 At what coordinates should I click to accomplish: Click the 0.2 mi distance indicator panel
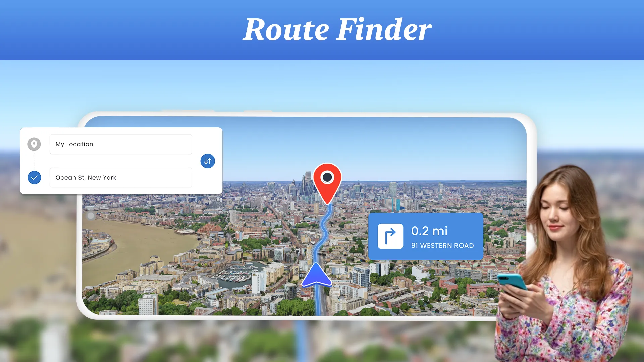pyautogui.click(x=426, y=236)
